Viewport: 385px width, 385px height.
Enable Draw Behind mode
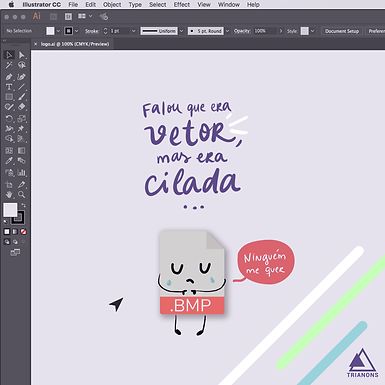15,242
